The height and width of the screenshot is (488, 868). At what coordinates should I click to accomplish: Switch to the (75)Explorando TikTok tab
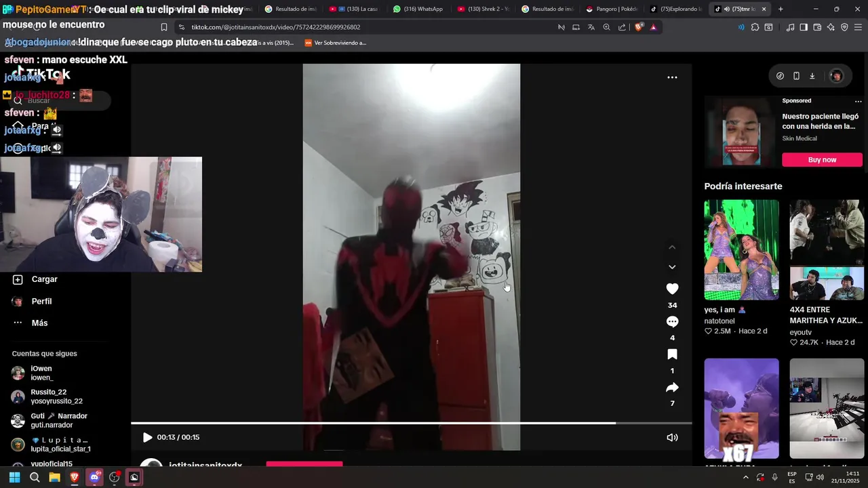tap(677, 9)
